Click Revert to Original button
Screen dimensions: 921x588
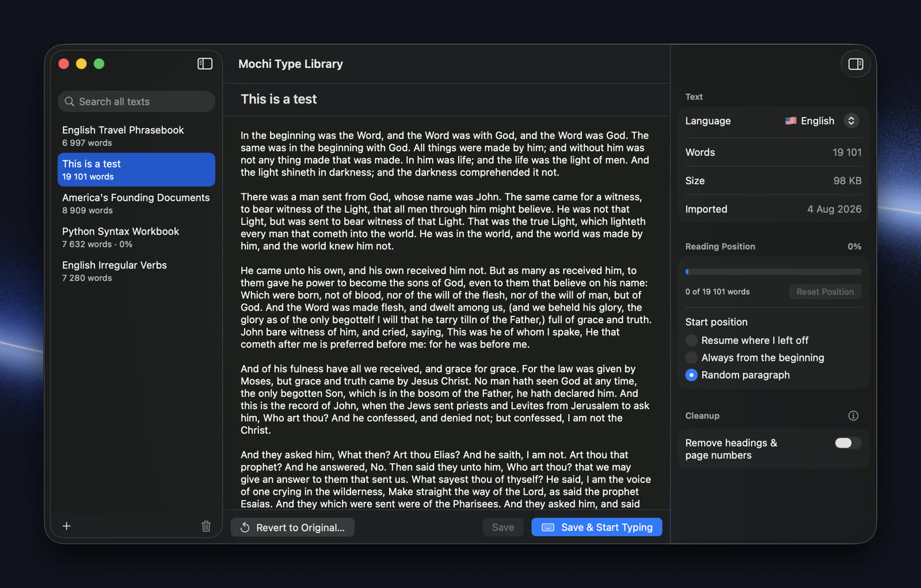[x=292, y=527]
